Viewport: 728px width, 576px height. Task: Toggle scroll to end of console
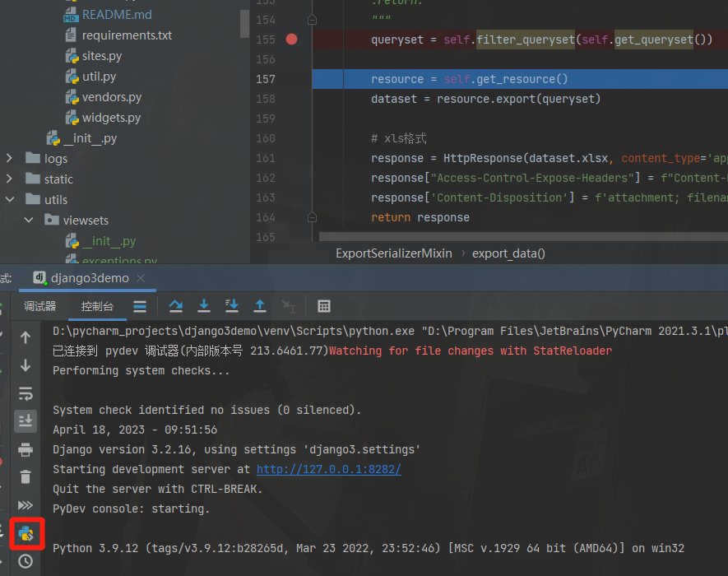[x=26, y=420]
